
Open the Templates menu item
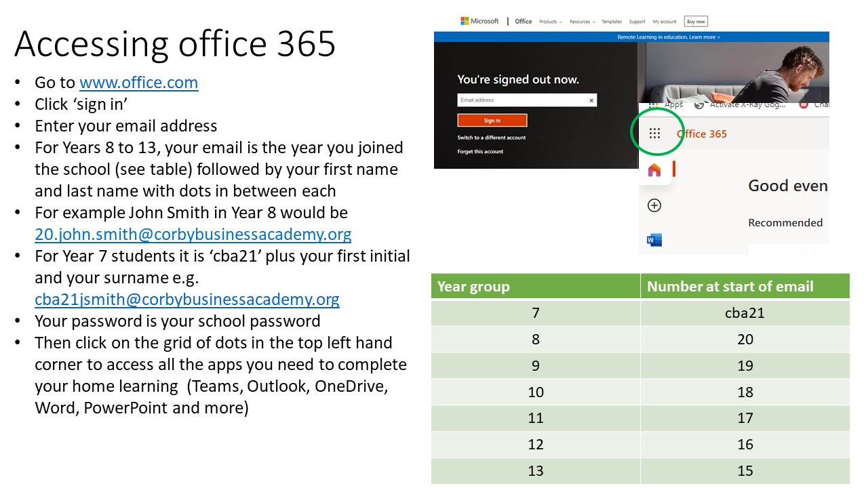point(611,22)
